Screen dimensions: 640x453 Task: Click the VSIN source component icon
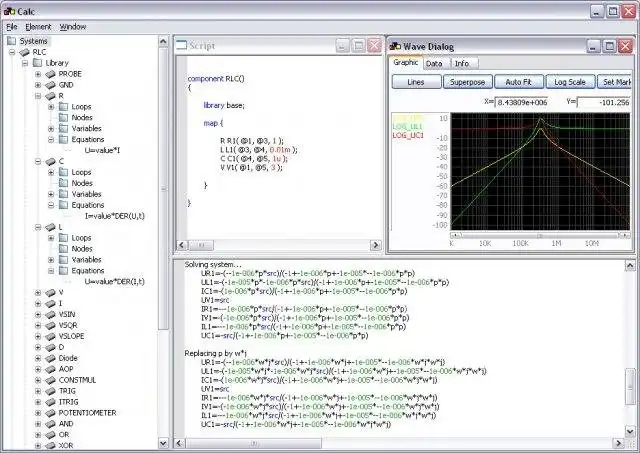49,314
